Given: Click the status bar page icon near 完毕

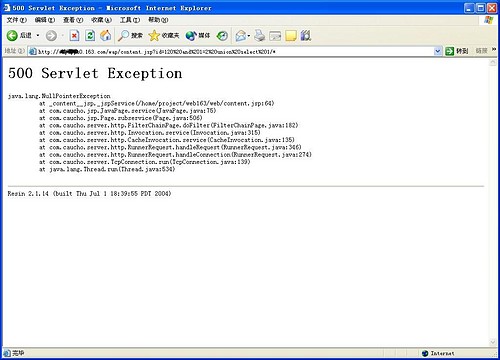Looking at the screenshot, I should click(x=7, y=353).
